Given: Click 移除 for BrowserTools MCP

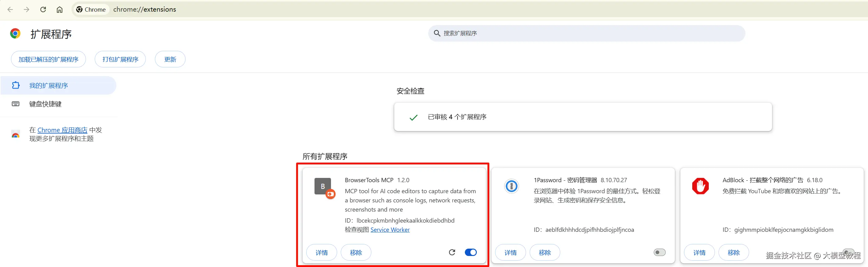Looking at the screenshot, I should point(356,253).
